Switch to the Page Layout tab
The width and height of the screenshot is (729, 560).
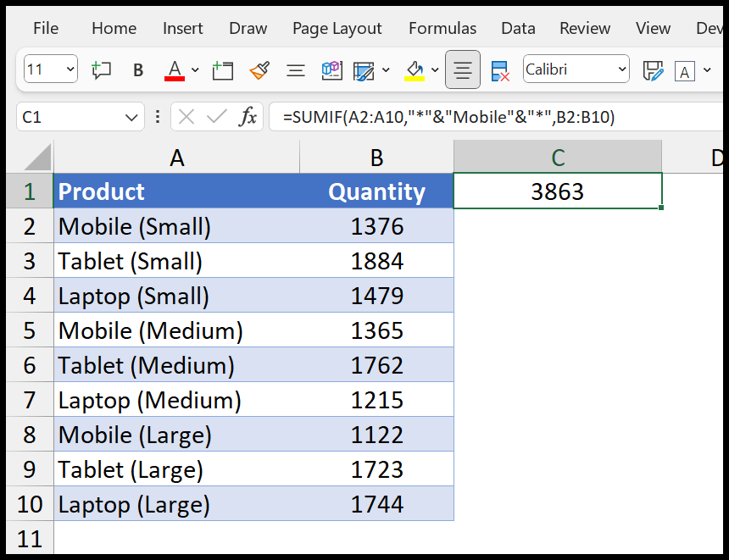pyautogui.click(x=337, y=28)
